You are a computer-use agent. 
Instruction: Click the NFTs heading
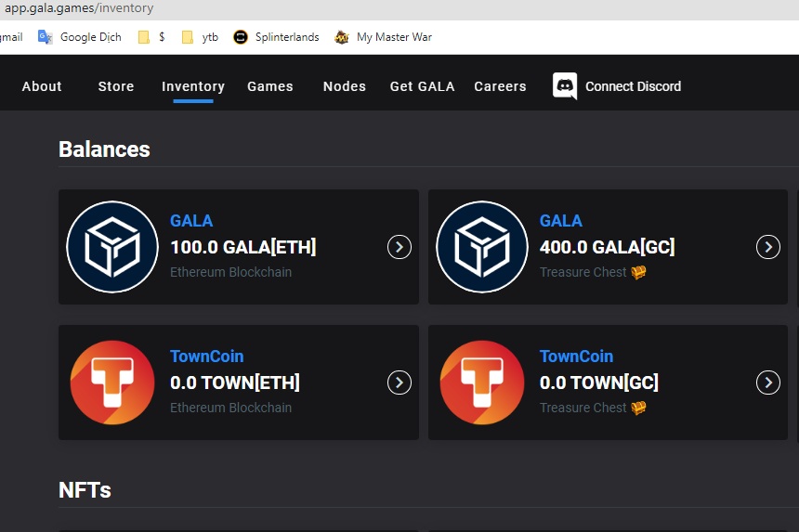click(x=85, y=490)
